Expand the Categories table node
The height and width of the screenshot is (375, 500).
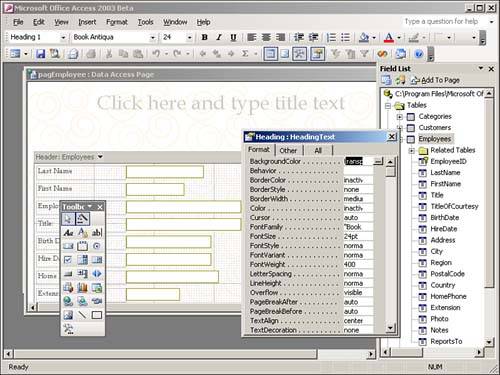400,117
